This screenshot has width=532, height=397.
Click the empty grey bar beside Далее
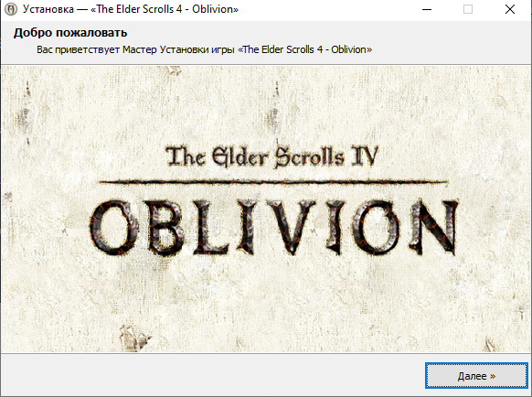213,375
